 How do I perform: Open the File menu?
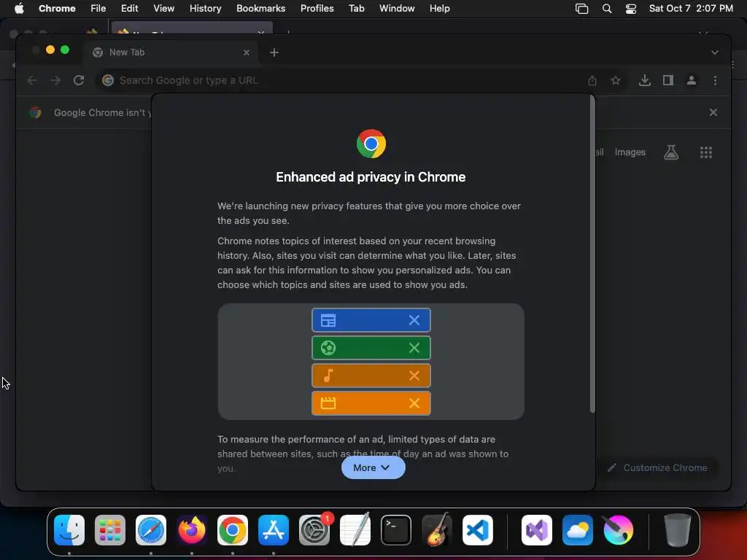tap(98, 9)
